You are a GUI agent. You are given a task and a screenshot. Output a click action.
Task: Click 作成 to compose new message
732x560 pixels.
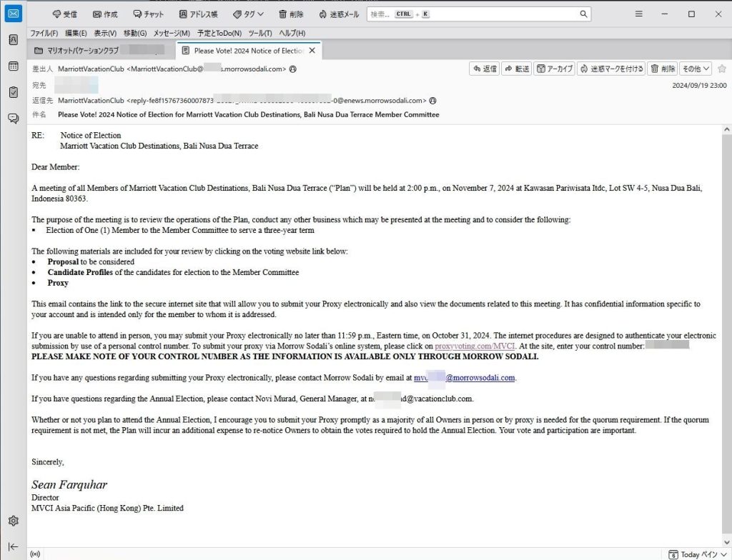(x=104, y=14)
